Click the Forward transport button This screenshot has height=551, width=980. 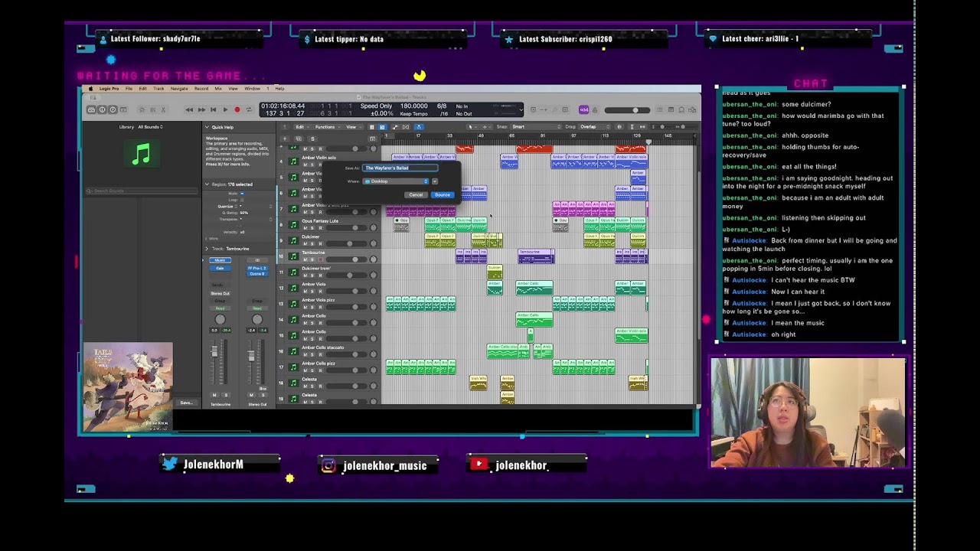coord(201,109)
